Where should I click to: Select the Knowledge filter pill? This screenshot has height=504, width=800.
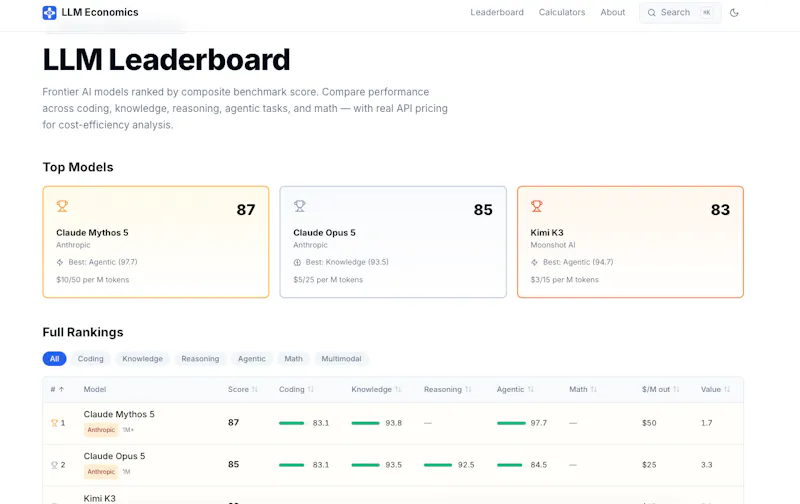[142, 359]
